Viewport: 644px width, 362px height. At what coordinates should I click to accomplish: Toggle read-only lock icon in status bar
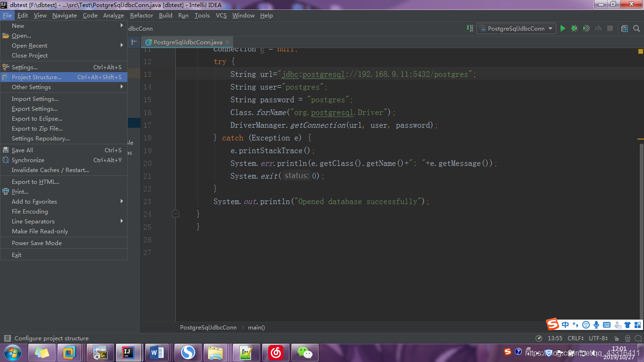coord(616,338)
